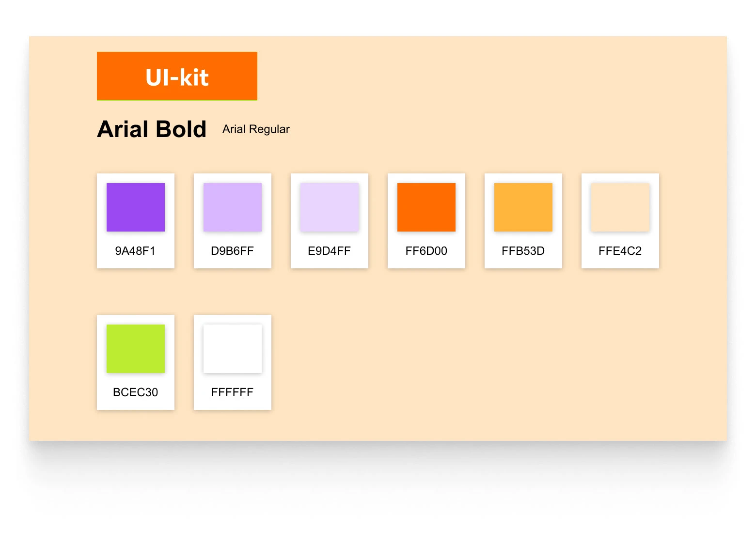Click the D9B6FF hex code text
756x543 pixels.
232,251
